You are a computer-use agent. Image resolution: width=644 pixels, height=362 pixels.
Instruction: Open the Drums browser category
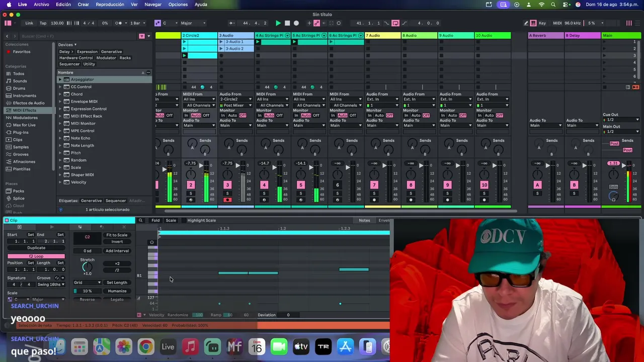(19, 88)
